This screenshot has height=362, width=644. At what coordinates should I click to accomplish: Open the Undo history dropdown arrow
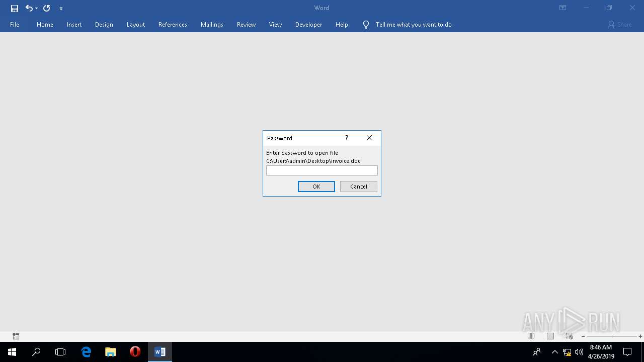point(36,9)
